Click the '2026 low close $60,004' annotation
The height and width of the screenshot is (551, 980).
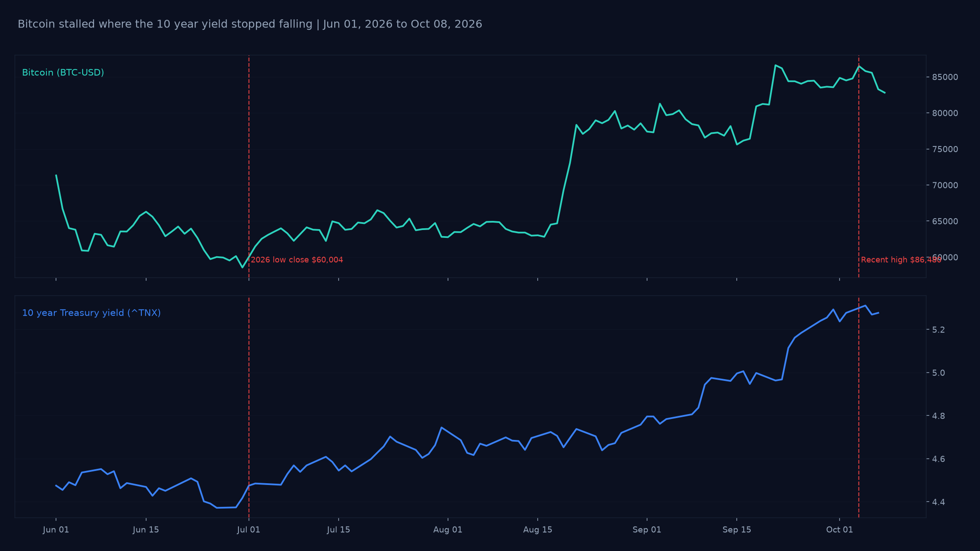tap(297, 260)
